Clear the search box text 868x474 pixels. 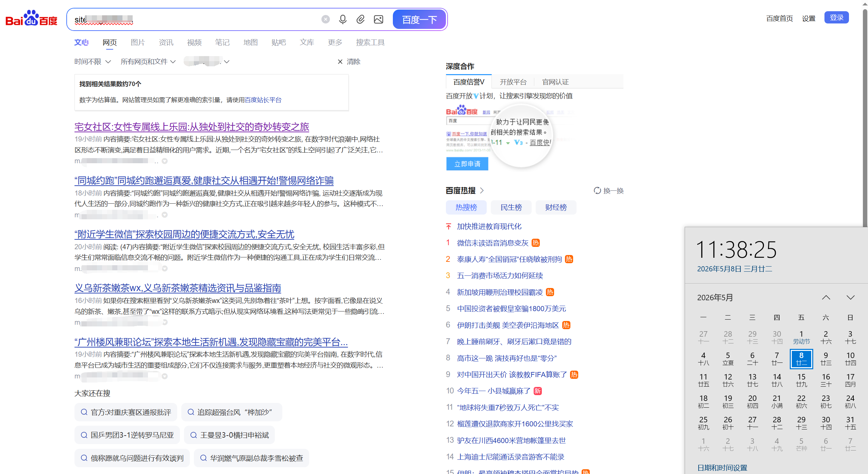click(x=325, y=19)
